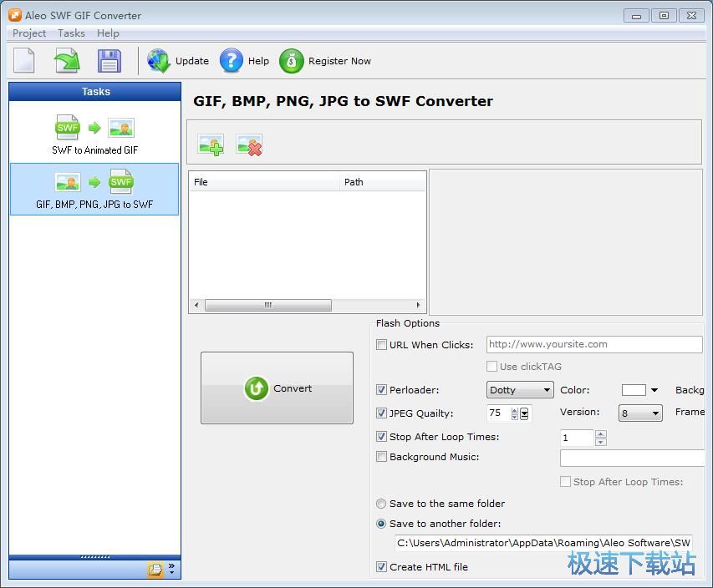The width and height of the screenshot is (713, 588).
Task: Click the Update globe icon
Action: (x=158, y=61)
